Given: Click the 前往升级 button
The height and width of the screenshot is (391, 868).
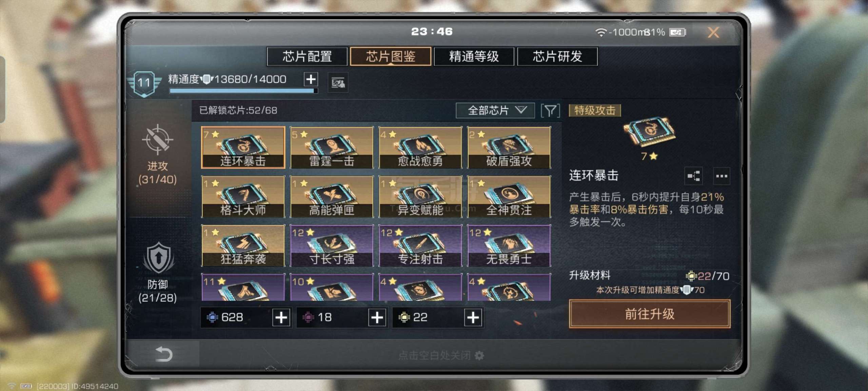Looking at the screenshot, I should pos(650,314).
